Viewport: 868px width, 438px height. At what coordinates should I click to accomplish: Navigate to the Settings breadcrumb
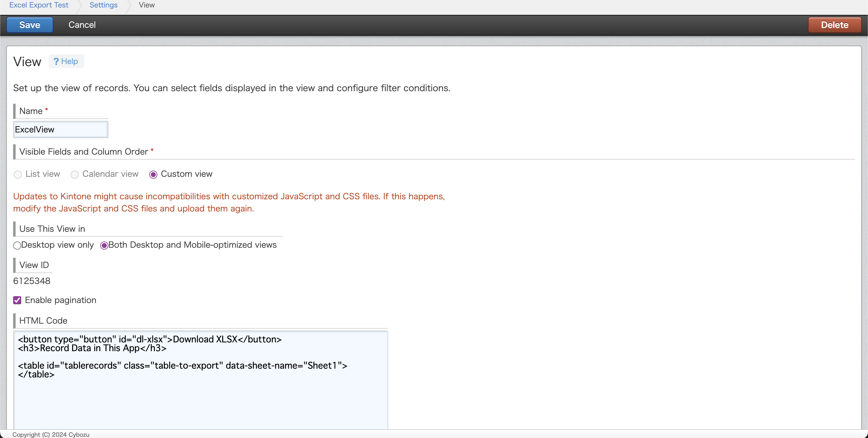pyautogui.click(x=103, y=5)
